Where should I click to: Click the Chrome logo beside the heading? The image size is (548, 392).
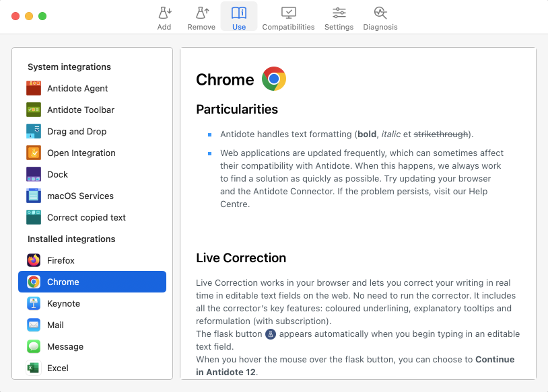(x=273, y=79)
